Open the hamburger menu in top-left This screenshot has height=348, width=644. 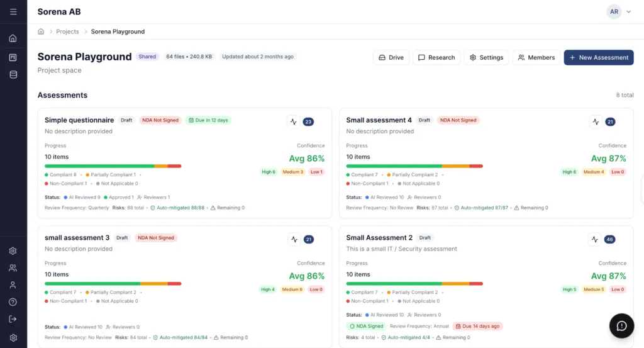[13, 12]
